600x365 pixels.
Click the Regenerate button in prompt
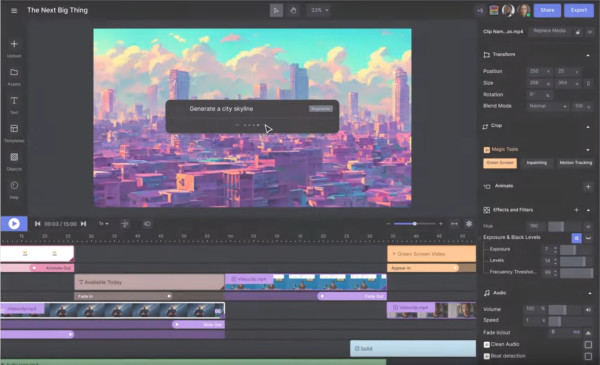[x=320, y=109]
